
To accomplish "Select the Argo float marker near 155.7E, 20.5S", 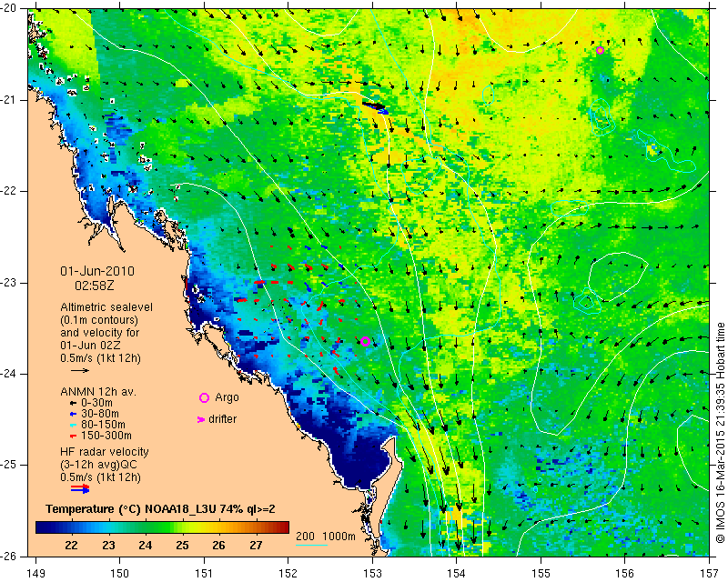I will point(600,51).
